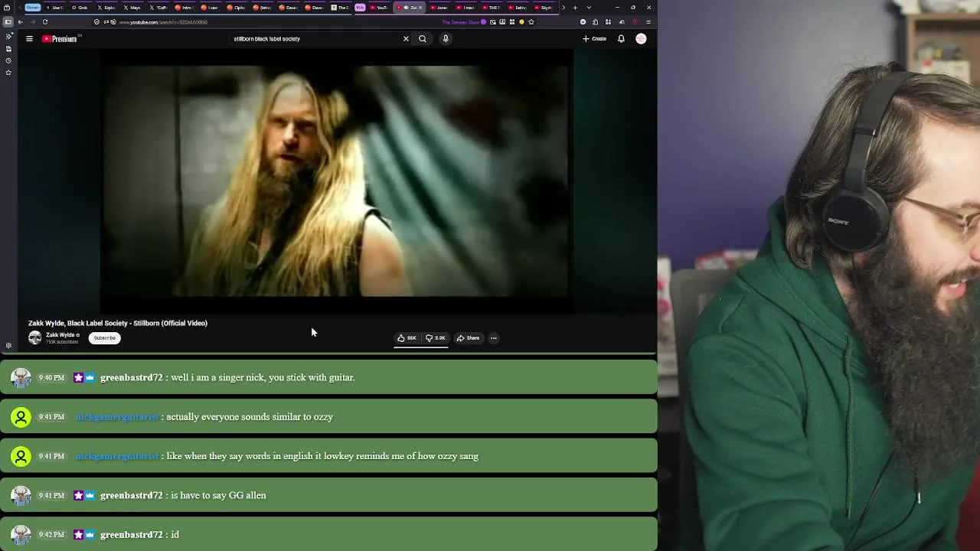Run search with the magnifier button

click(x=423, y=39)
